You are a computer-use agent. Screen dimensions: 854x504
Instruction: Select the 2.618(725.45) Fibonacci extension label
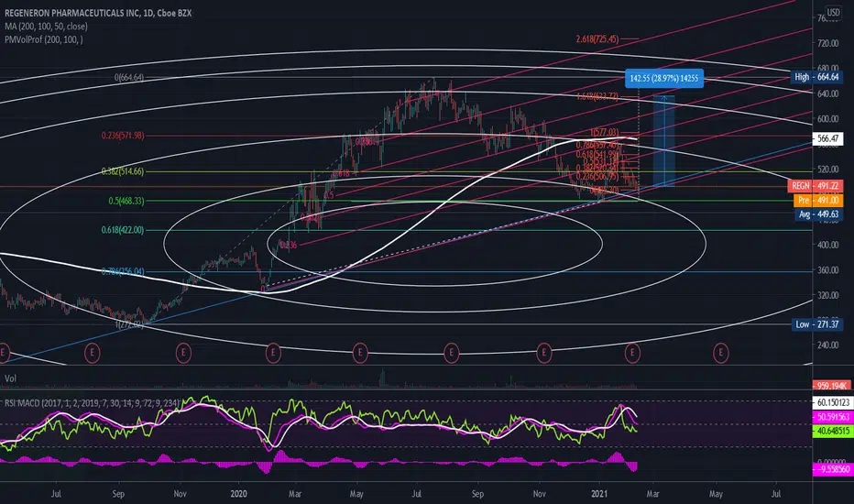[x=597, y=39]
